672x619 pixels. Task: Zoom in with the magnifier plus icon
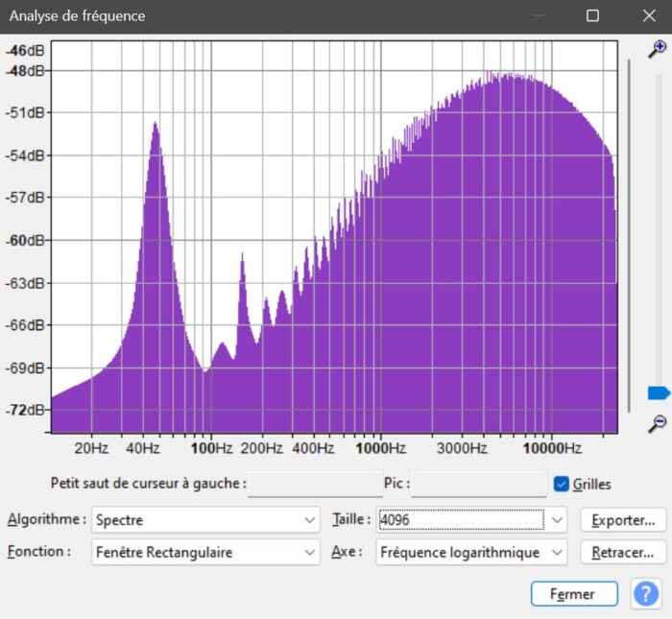click(x=657, y=49)
